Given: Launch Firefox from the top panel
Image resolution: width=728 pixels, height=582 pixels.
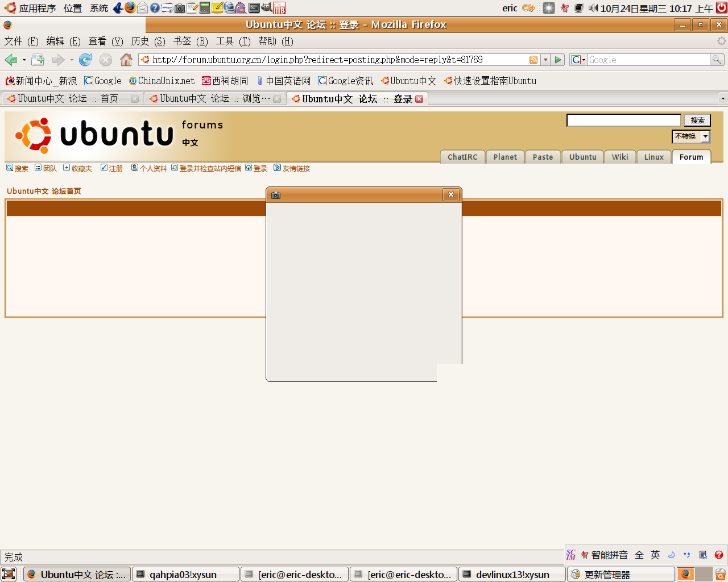Looking at the screenshot, I should (x=130, y=7).
